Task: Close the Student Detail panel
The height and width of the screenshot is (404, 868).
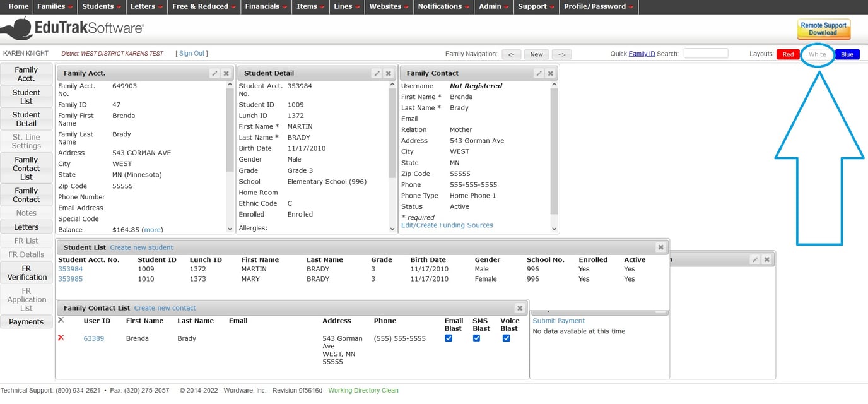Action: (389, 73)
